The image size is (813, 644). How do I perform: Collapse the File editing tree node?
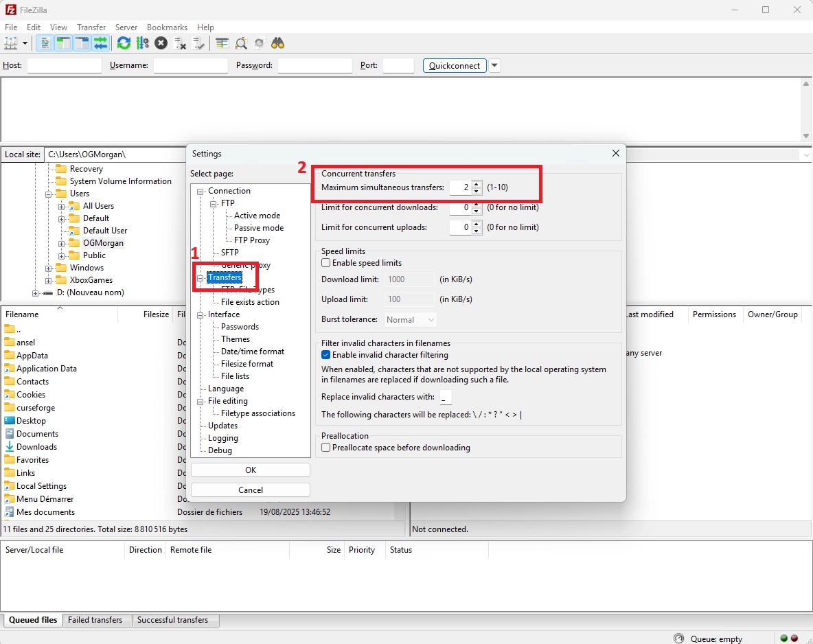pos(200,402)
